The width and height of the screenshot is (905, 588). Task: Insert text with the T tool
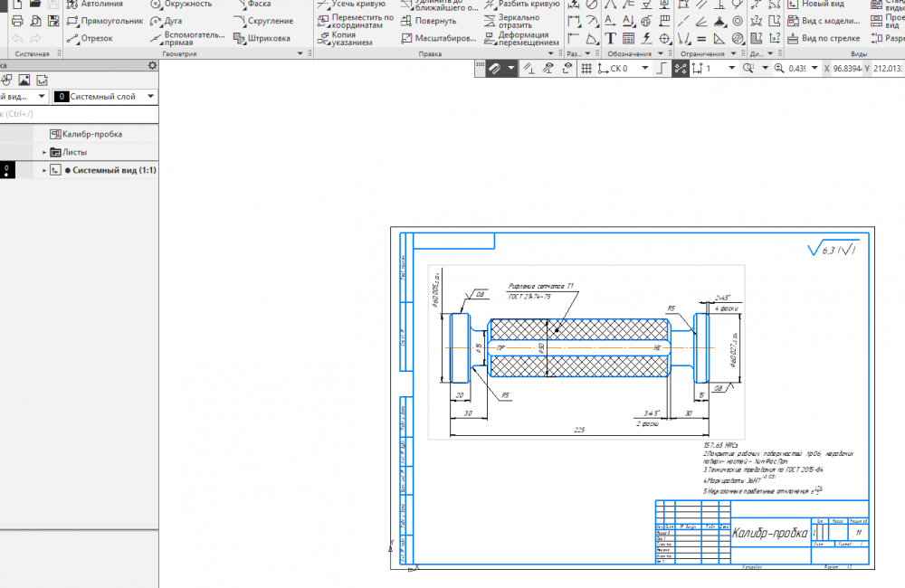(x=610, y=38)
